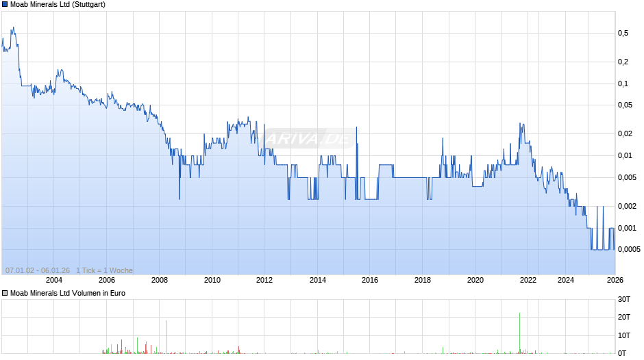Click the 2004 year label on the axis
This screenshot has width=644, height=360.
[x=54, y=280]
